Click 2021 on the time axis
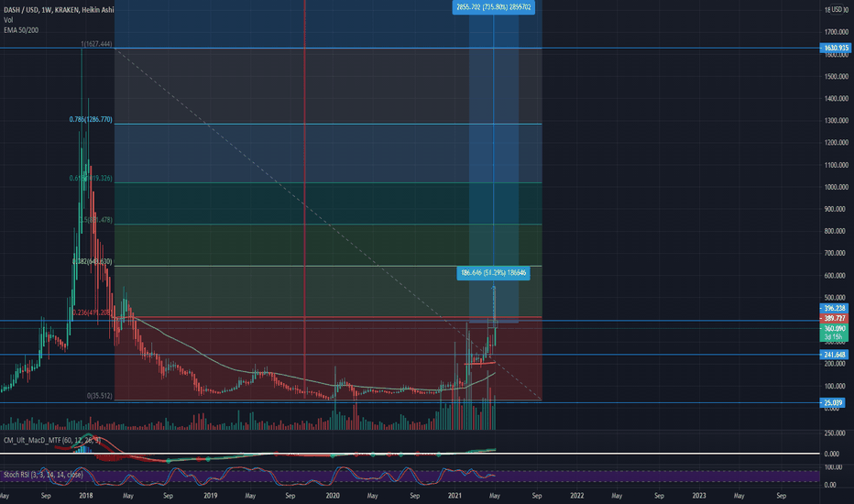 point(454,496)
